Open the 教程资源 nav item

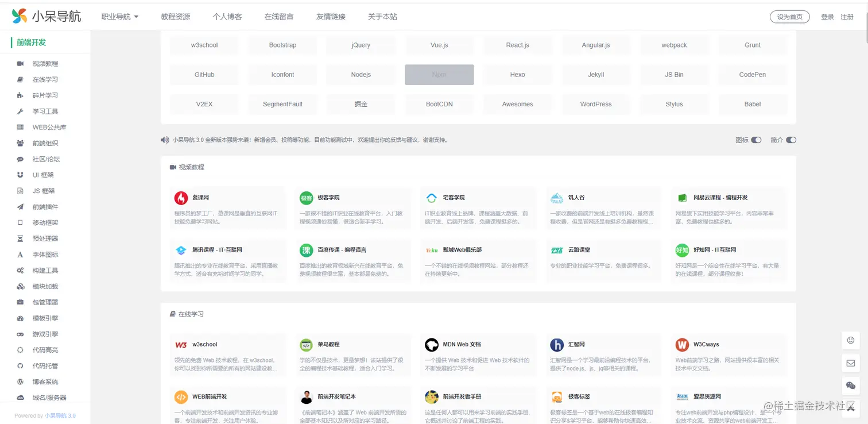pos(176,17)
